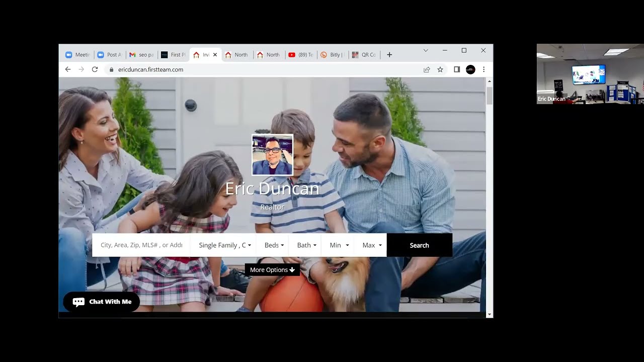This screenshot has width=644, height=362.
Task: Open a new browser tab
Action: (x=389, y=55)
